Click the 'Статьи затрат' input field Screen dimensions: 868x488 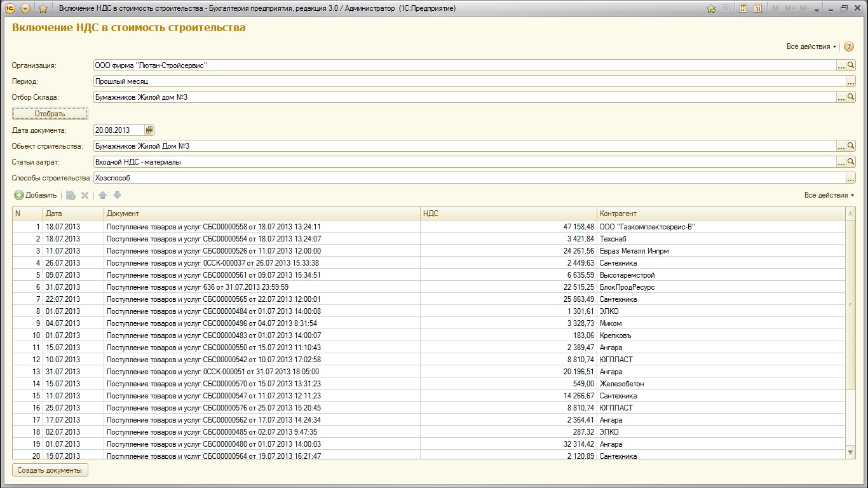465,162
